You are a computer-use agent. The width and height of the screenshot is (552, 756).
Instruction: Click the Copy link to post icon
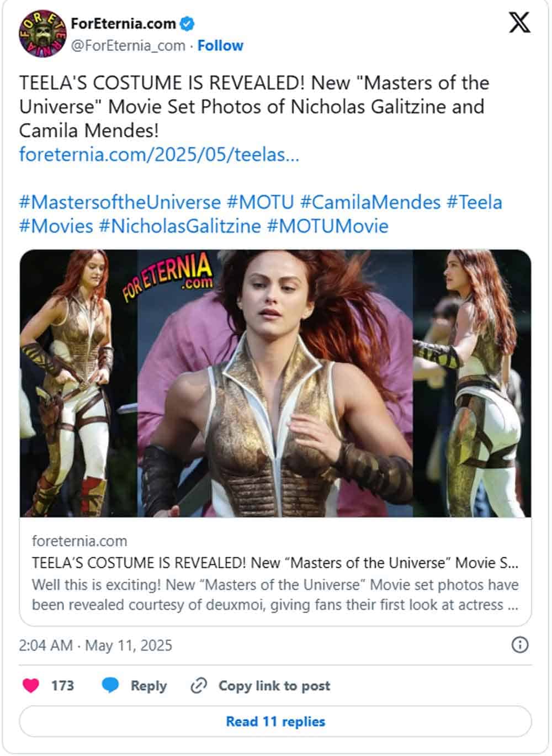(x=198, y=685)
